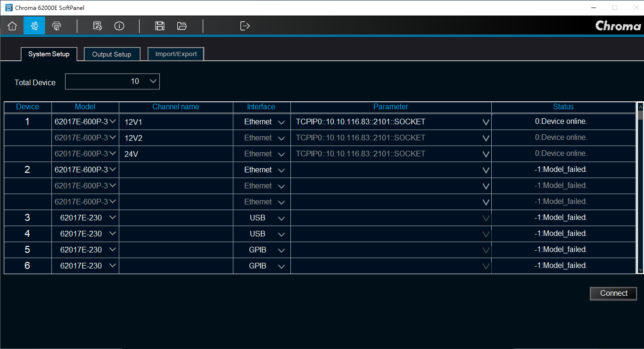Click the Device column header
Screen dimensions: 644x349
click(x=27, y=107)
